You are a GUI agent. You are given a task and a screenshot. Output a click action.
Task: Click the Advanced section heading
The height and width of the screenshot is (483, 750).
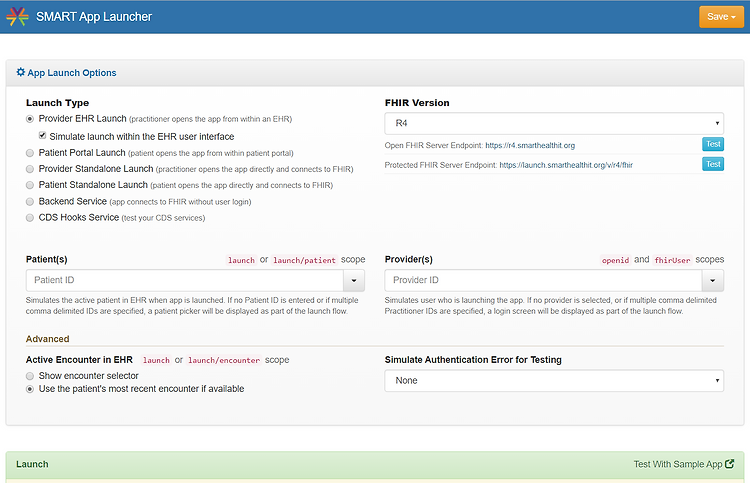tap(47, 339)
